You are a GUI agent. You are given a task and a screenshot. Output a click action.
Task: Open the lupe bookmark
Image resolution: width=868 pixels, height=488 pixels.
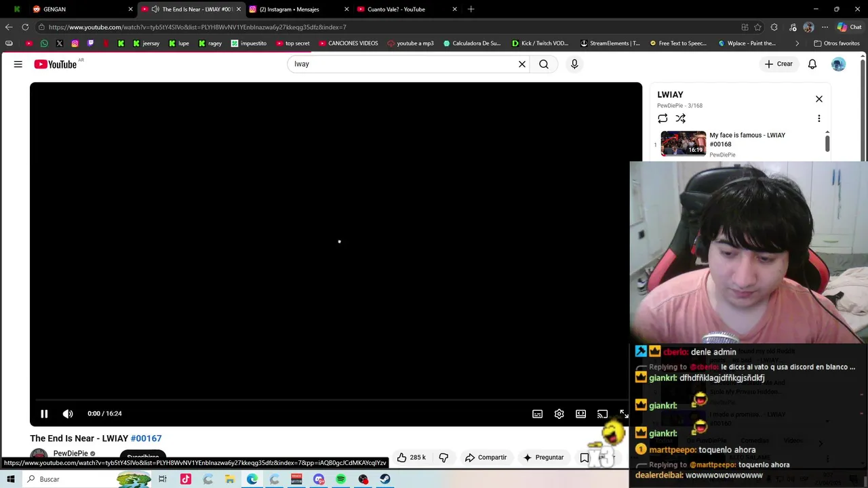[179, 43]
